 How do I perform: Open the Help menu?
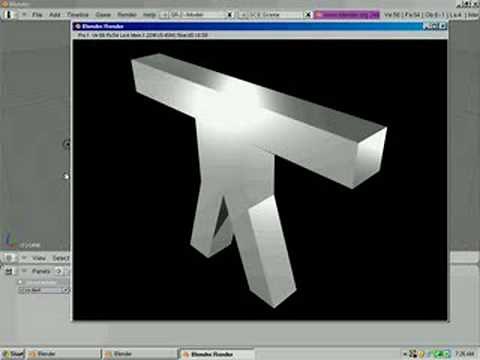point(149,15)
